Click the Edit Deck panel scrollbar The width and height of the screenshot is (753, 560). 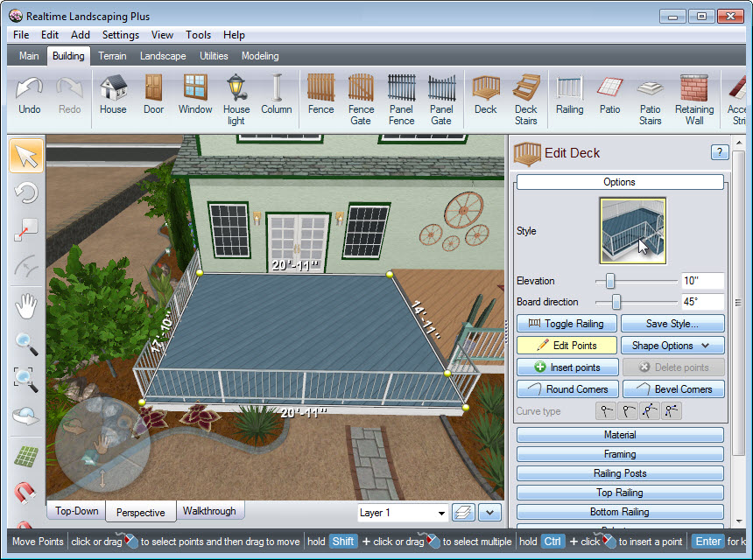tap(739, 304)
